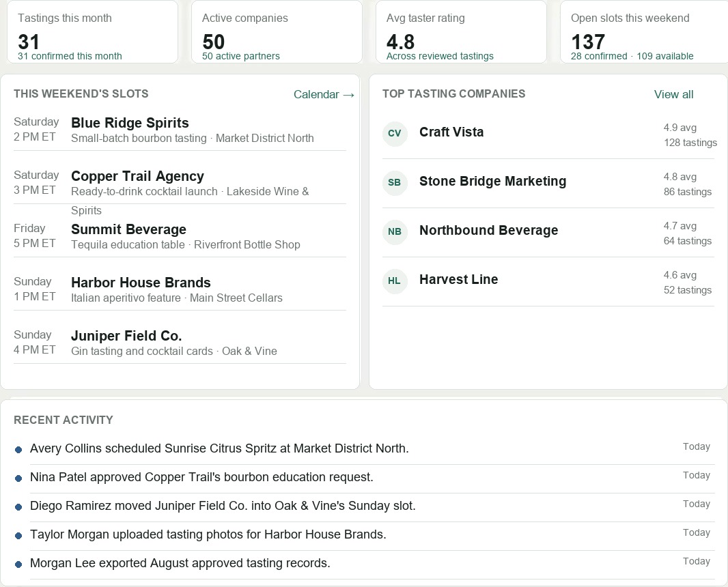Select the CV avatar for Craft Vista
Viewport: 728px width, 587px height.
(x=395, y=133)
